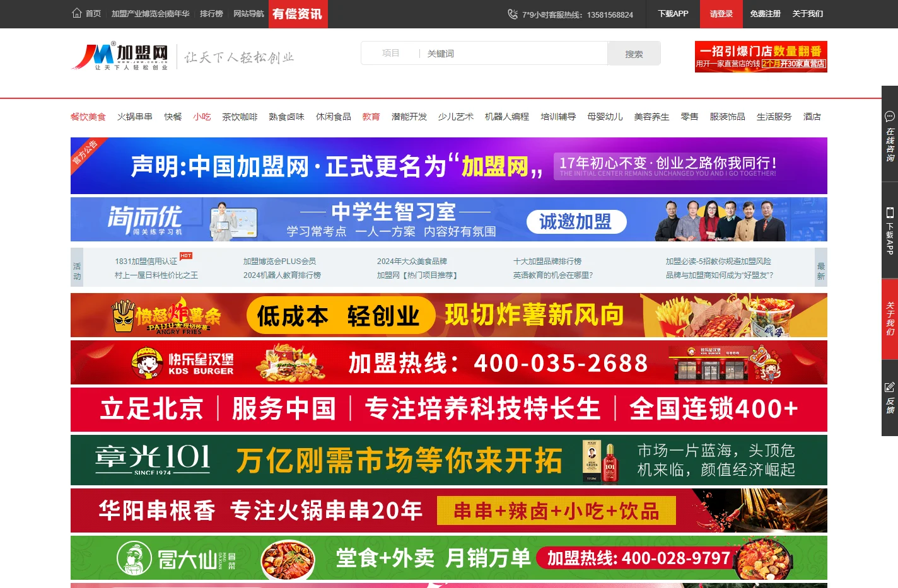Open 加盟博览会PLUS会员 link
The height and width of the screenshot is (588, 898).
279,261
